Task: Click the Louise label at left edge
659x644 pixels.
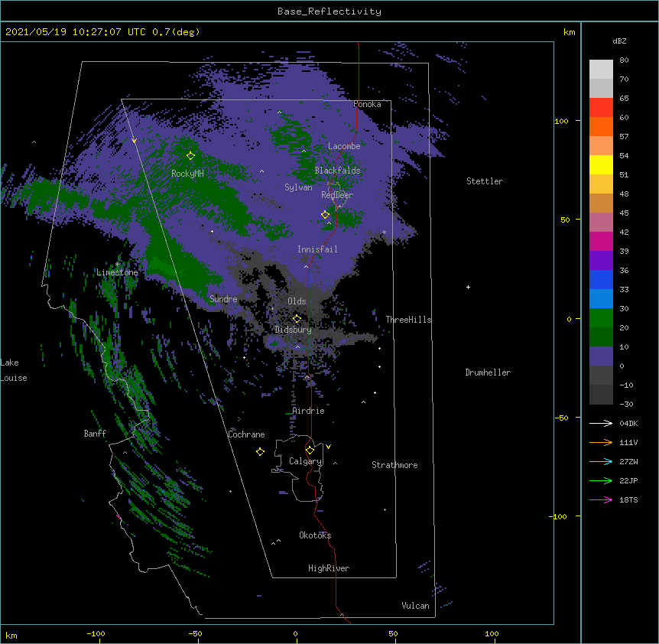Action: (14, 378)
